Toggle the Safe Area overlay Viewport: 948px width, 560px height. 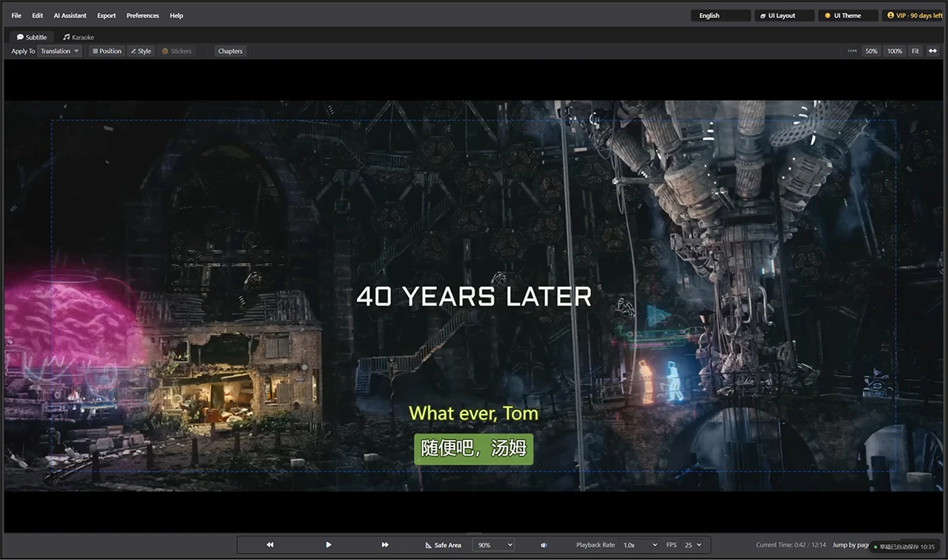(443, 545)
